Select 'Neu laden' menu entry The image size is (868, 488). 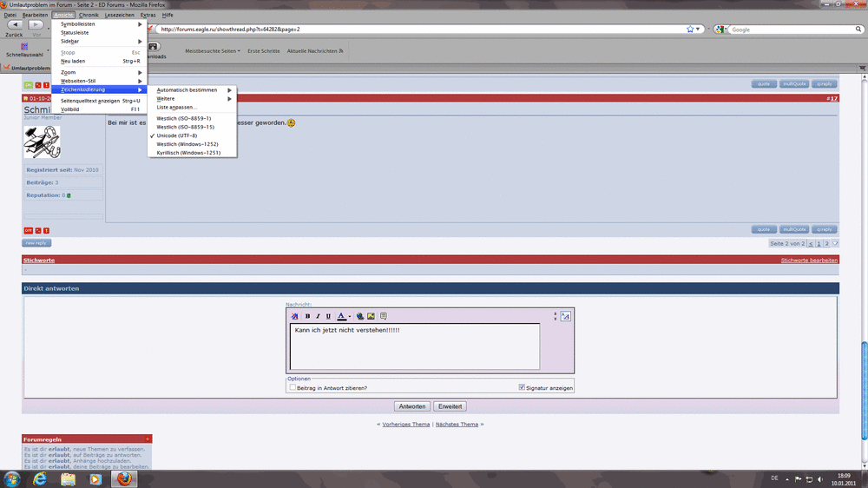pyautogui.click(x=100, y=61)
